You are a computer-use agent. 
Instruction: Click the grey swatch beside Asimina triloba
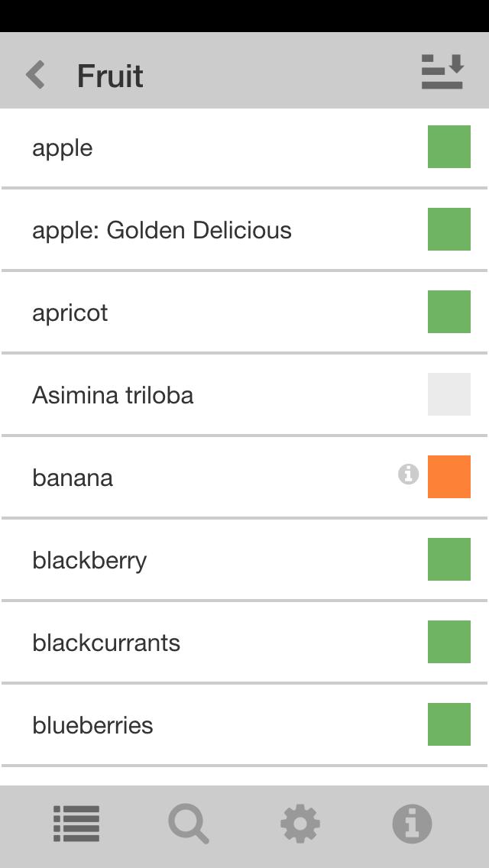pyautogui.click(x=449, y=394)
